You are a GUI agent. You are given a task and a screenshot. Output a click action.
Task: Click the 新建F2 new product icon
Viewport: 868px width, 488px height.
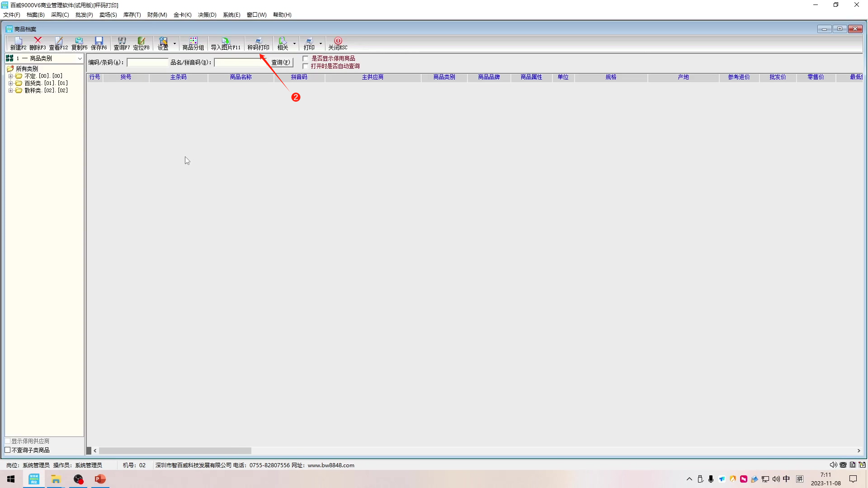point(18,43)
